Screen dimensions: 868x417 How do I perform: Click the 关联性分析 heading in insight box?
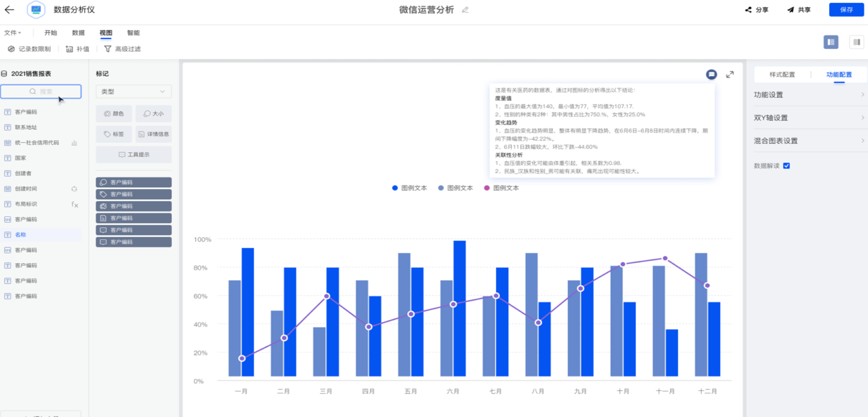508,155
